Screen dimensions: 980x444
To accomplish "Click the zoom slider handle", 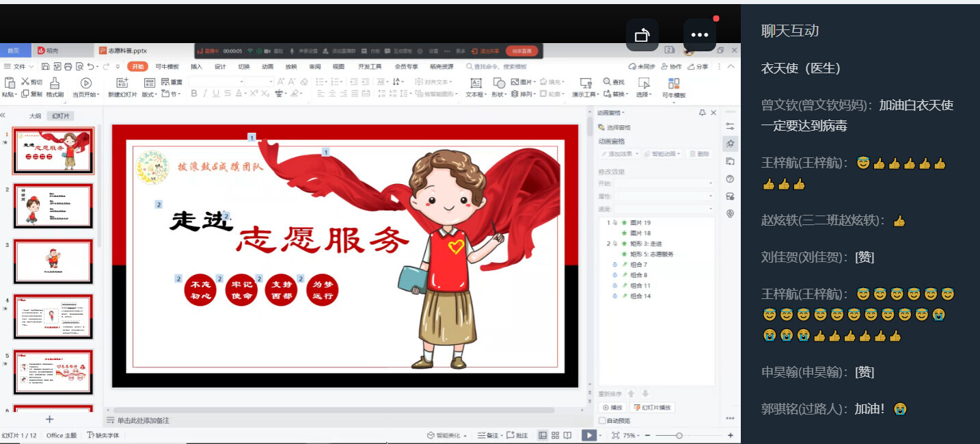I will [679, 435].
